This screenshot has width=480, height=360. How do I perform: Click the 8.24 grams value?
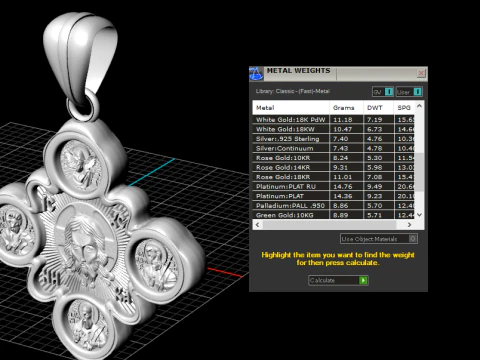341,158
